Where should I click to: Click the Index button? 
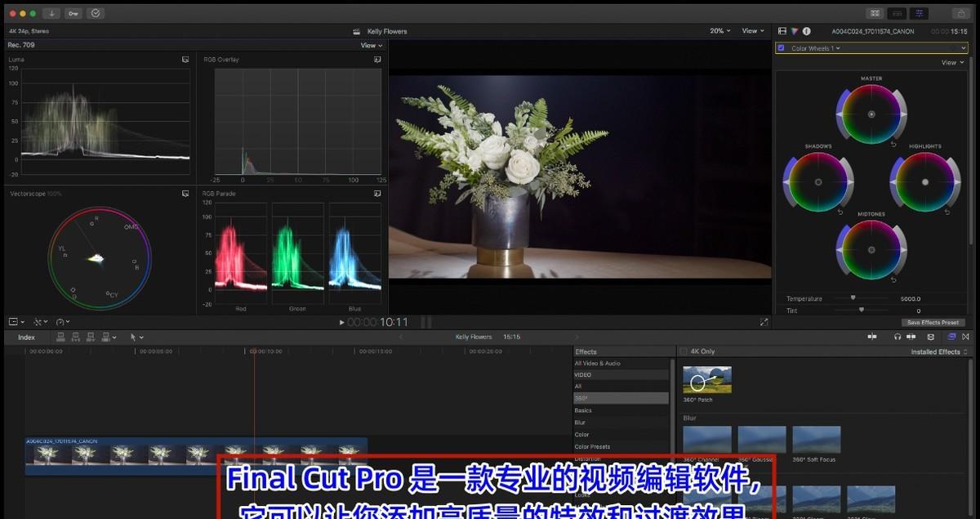[27, 337]
